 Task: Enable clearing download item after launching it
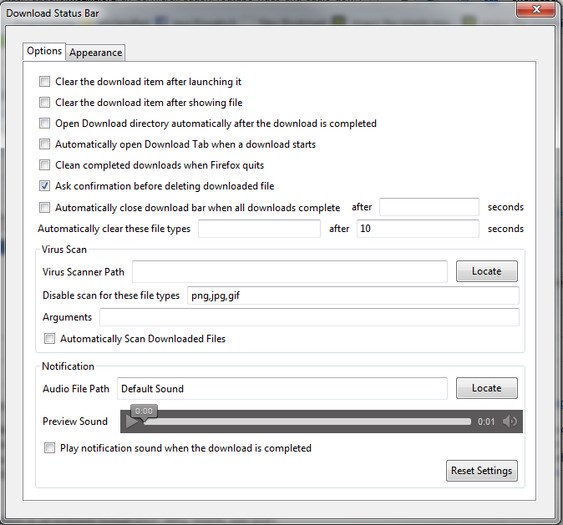(x=45, y=82)
